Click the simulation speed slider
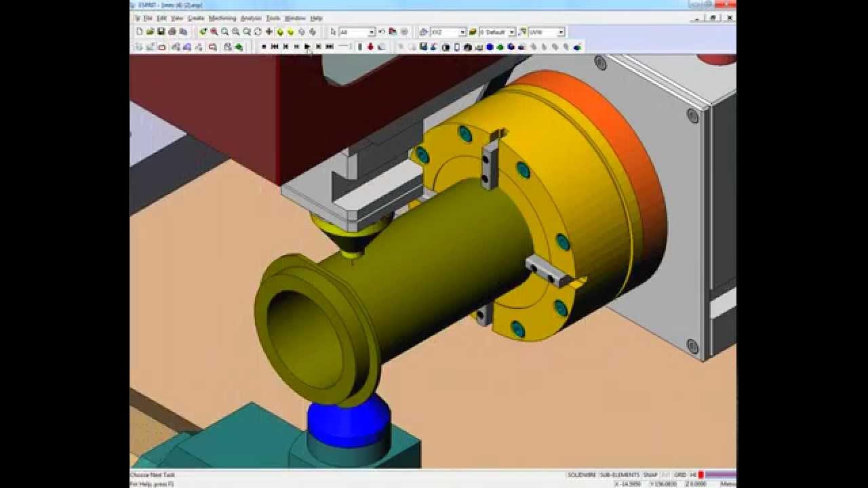 (x=344, y=47)
